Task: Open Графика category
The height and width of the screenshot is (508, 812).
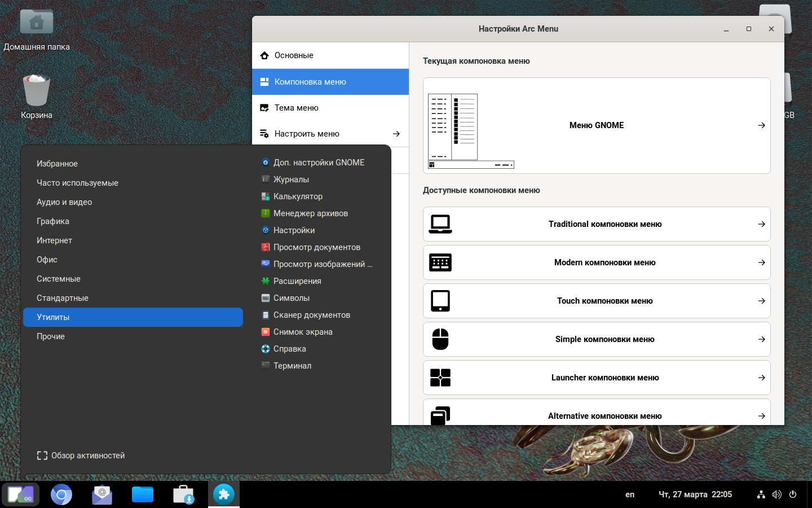Action: [x=133, y=221]
